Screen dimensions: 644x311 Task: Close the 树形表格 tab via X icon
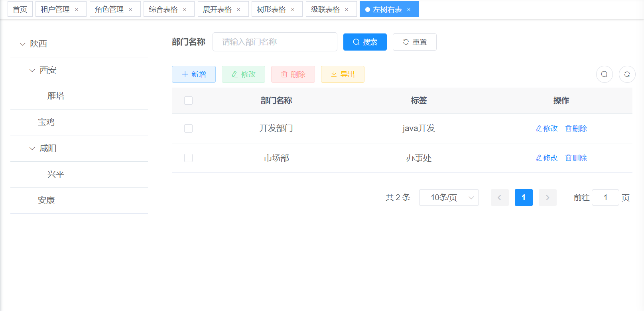tap(293, 10)
